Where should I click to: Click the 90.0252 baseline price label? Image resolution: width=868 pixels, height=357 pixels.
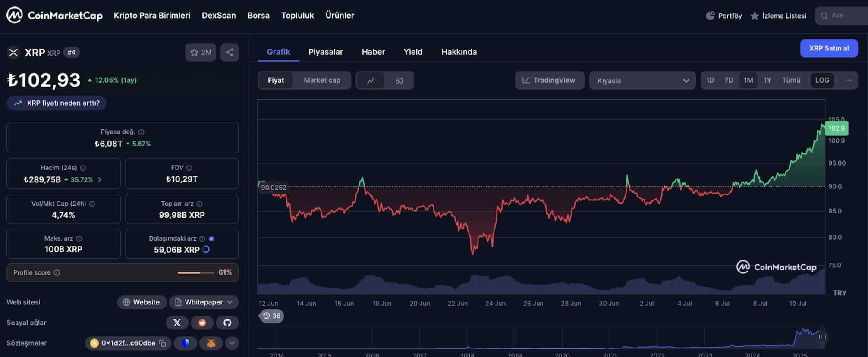pos(274,188)
